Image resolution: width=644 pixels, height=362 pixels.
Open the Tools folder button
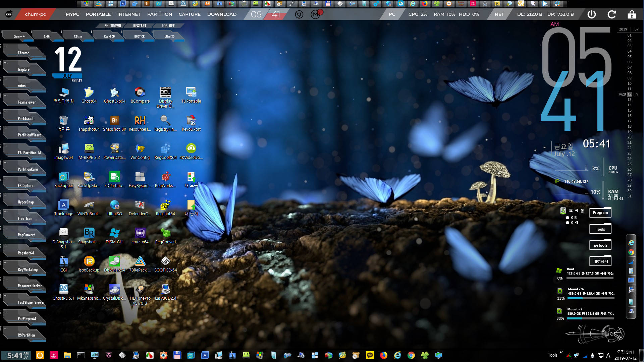(x=600, y=229)
